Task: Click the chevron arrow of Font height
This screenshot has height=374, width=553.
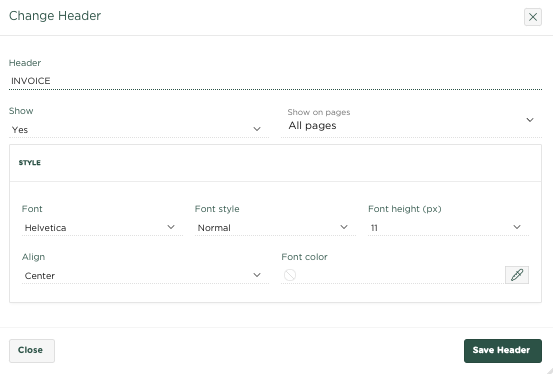Action: [x=517, y=227]
